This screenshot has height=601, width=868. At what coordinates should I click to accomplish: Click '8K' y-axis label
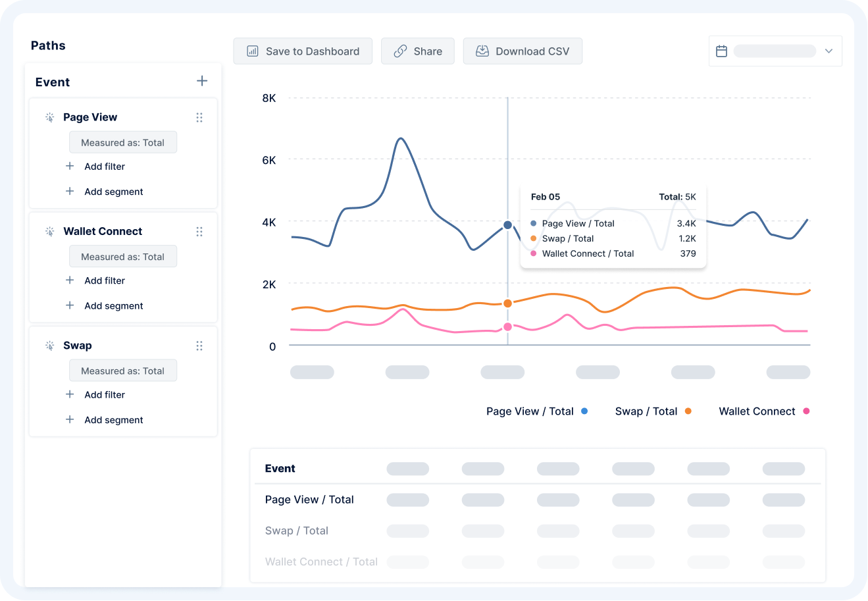(269, 98)
